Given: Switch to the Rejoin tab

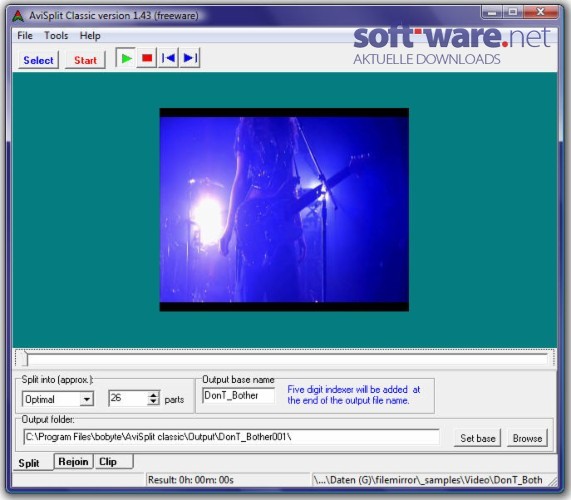Looking at the screenshot, I should tap(74, 462).
